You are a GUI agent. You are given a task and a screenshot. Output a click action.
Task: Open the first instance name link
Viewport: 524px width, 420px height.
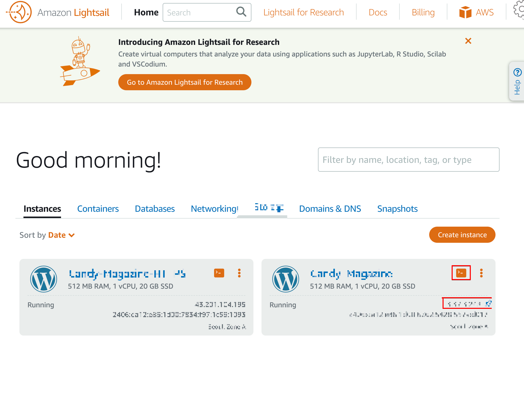click(x=127, y=274)
